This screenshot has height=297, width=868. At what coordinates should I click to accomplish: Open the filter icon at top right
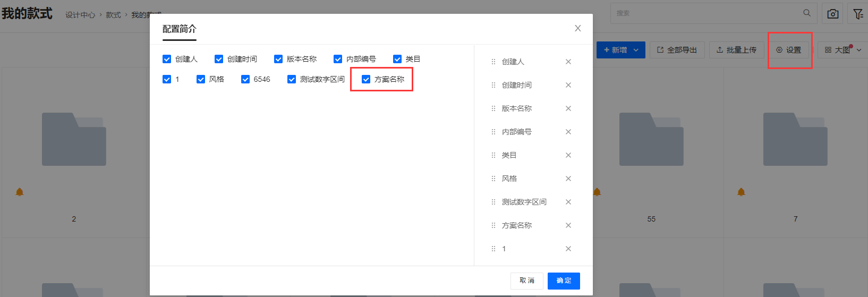[x=858, y=14]
